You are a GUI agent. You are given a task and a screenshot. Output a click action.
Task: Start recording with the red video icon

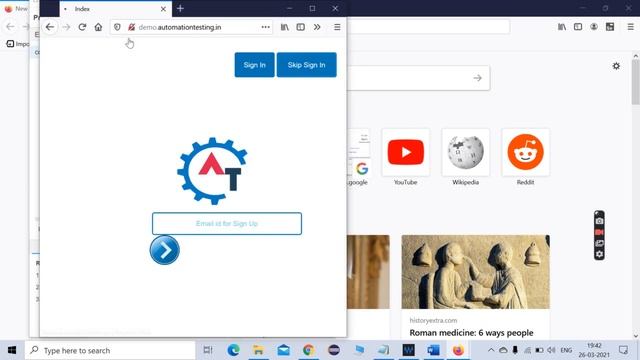point(599,232)
